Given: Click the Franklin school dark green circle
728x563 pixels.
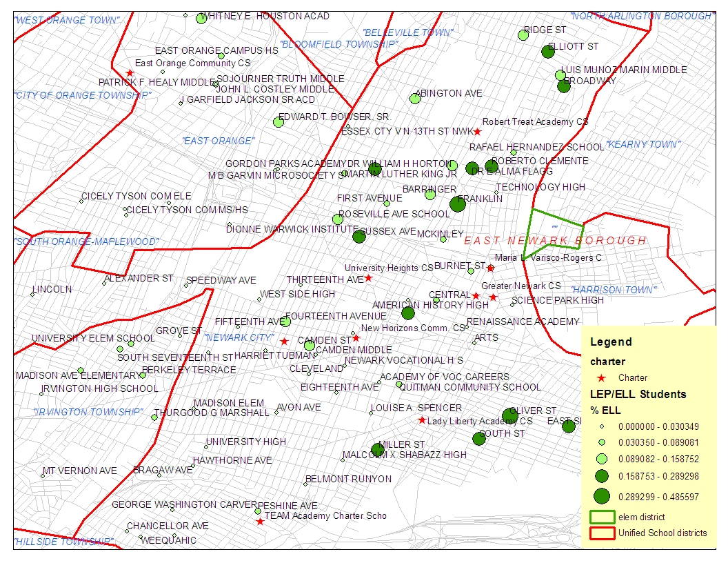Looking at the screenshot, I should [458, 204].
